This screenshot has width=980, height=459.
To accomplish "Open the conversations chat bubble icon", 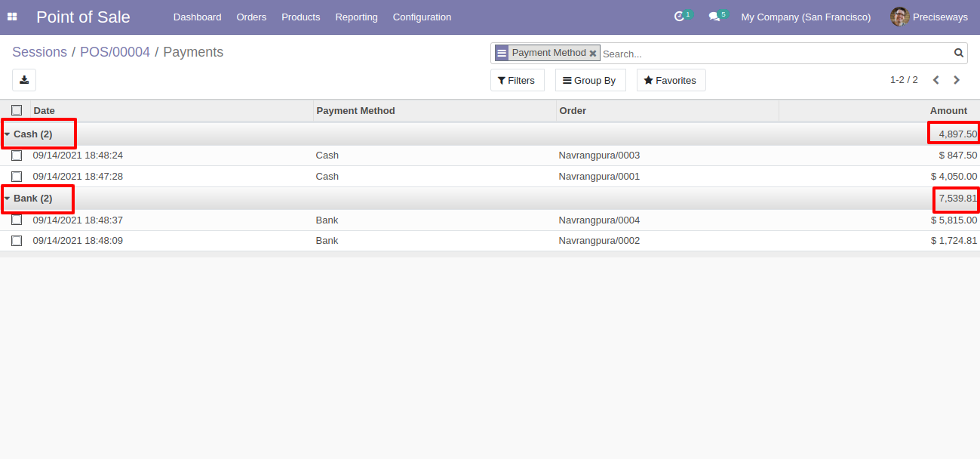I will click(714, 17).
